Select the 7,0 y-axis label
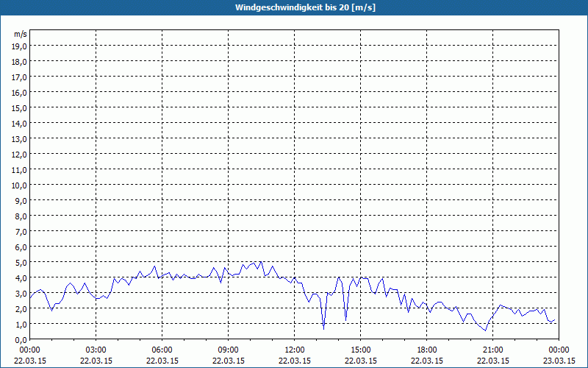The height and width of the screenshot is (368, 588). coord(21,232)
